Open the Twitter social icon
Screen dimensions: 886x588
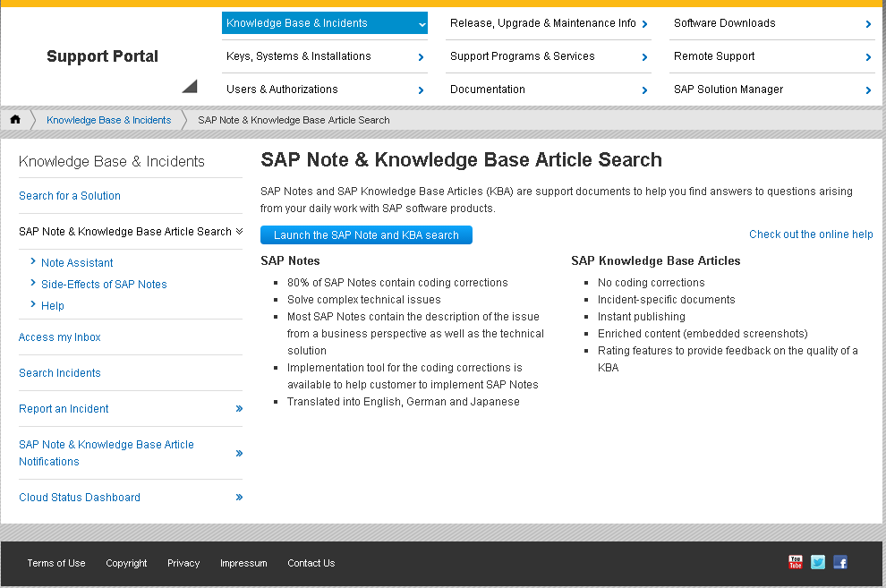coord(818,562)
